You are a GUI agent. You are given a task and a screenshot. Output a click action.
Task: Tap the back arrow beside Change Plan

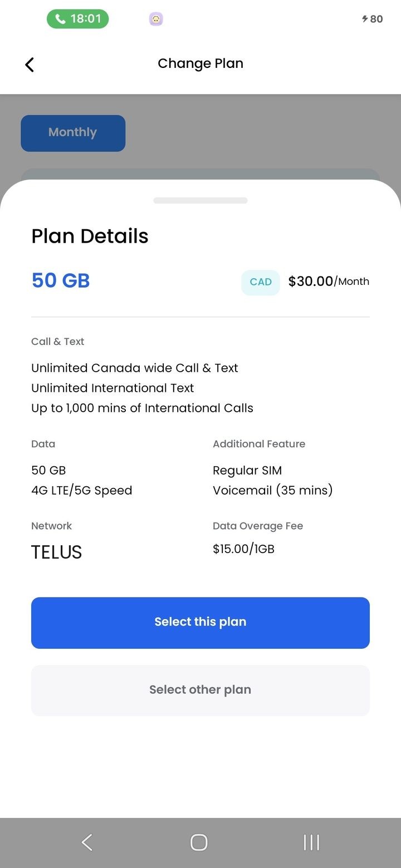tap(30, 65)
